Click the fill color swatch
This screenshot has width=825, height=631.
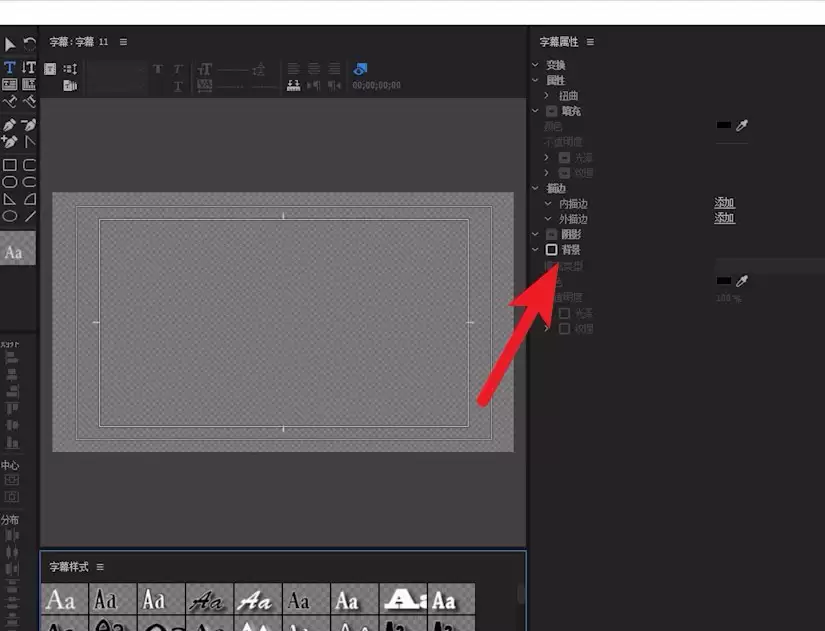pyautogui.click(x=724, y=126)
